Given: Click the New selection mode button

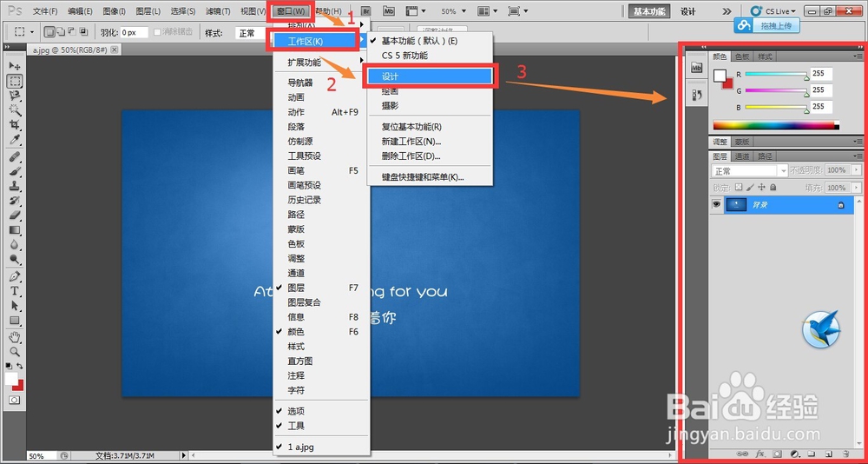Looking at the screenshot, I should (49, 32).
